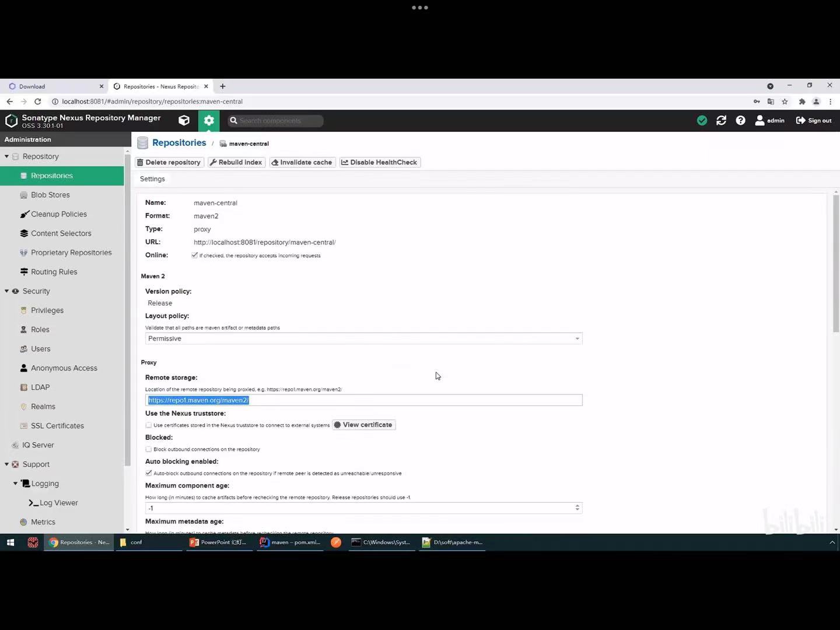Bookmark this page with the star icon
Screen dimensions: 840x630
(785, 101)
